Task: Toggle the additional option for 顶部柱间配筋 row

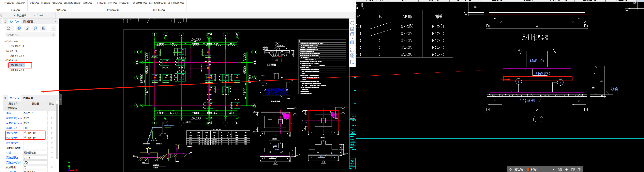Action: tap(52, 148)
